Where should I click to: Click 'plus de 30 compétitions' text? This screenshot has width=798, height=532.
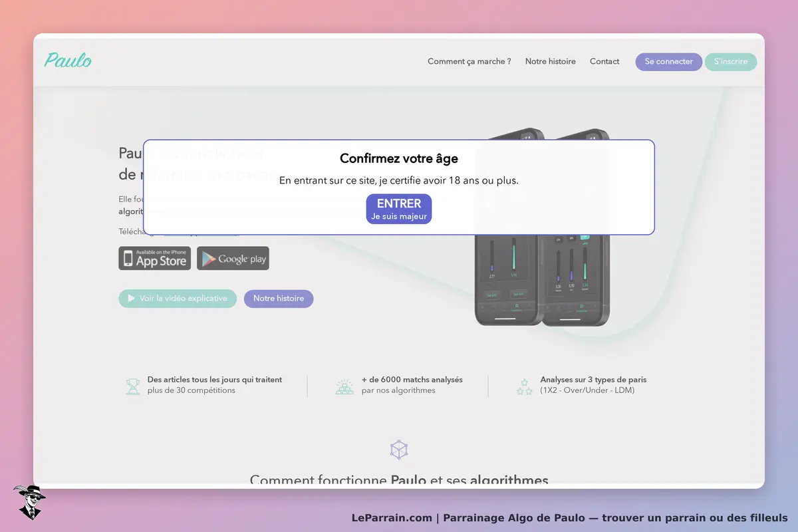pos(192,390)
